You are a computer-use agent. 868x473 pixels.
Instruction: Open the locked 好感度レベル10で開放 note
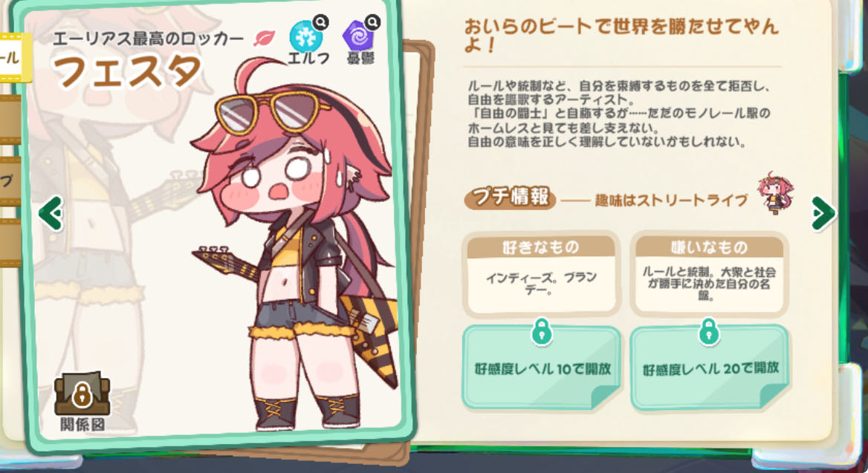(542, 368)
